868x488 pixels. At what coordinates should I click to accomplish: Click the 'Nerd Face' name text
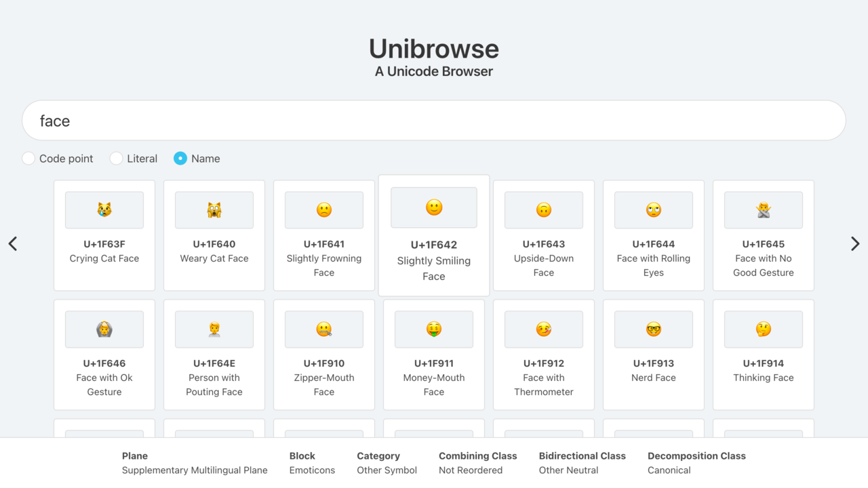pyautogui.click(x=654, y=378)
